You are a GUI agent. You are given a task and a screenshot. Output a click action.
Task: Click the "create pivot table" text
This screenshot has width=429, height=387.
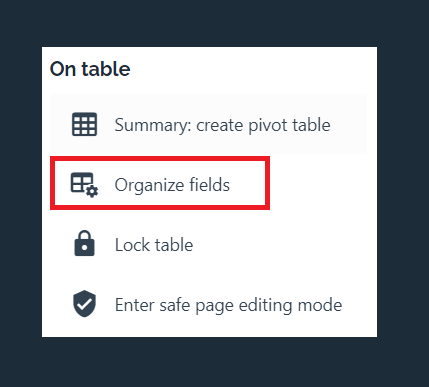point(263,125)
